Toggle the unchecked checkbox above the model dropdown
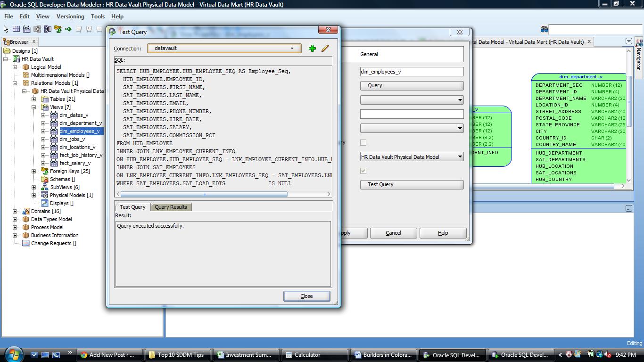Image resolution: width=644 pixels, height=362 pixels. pos(363,142)
